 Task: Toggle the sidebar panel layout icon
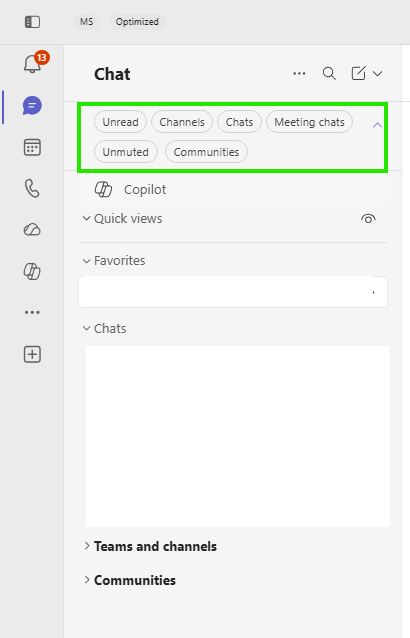click(x=33, y=22)
